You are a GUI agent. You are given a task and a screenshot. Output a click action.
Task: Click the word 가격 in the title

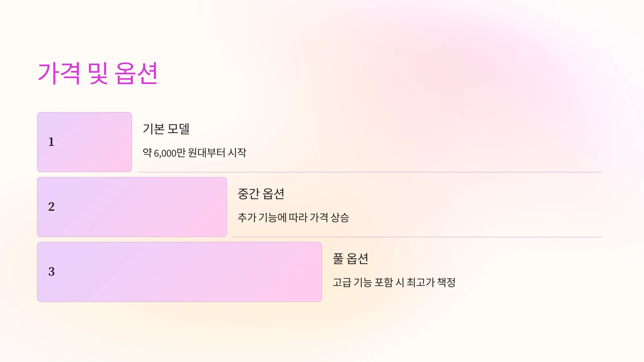coord(59,73)
